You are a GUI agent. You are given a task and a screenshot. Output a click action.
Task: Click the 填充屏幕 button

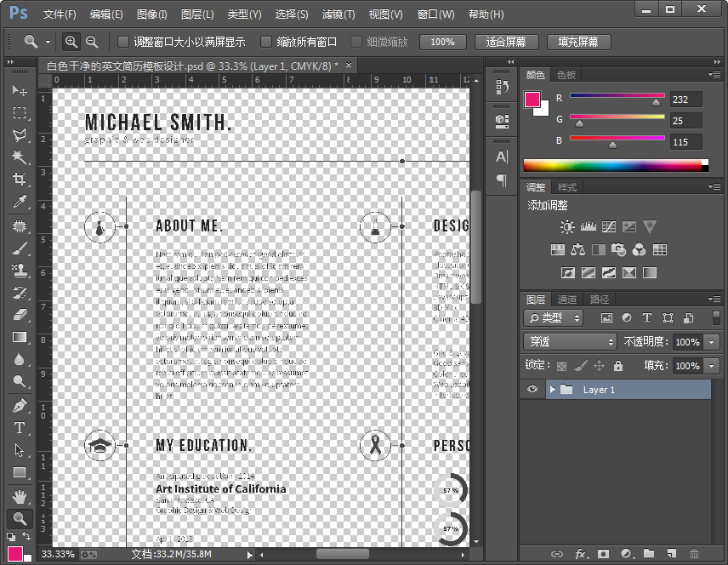577,42
